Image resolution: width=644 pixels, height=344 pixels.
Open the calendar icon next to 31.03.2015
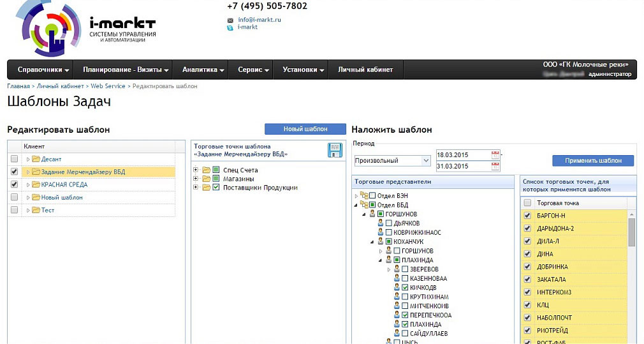495,166
